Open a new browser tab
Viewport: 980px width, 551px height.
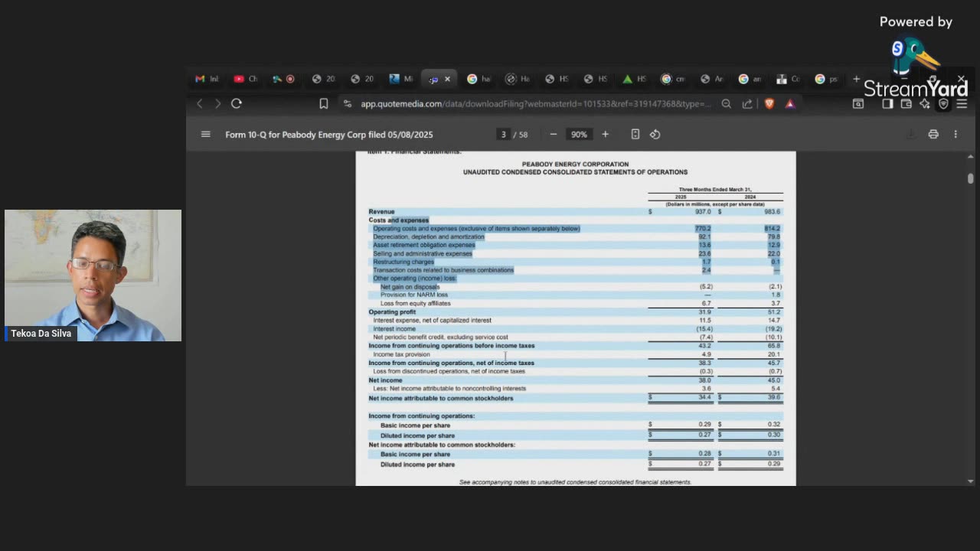coord(856,79)
